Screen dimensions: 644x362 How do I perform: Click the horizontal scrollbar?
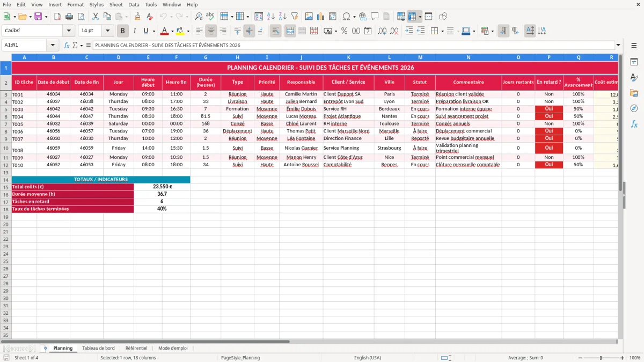point(145,341)
